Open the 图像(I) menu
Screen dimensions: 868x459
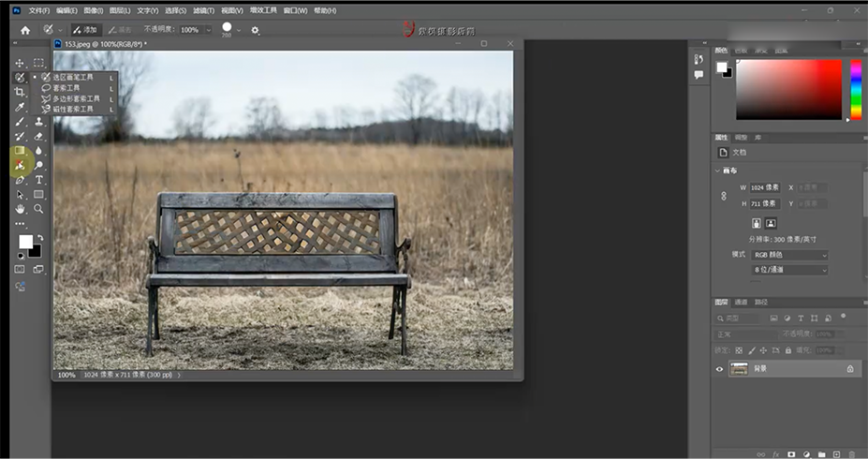[93, 10]
